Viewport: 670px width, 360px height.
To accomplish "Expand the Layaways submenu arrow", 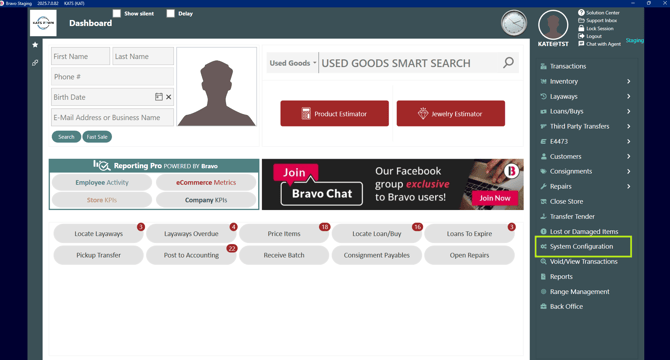I will [629, 96].
